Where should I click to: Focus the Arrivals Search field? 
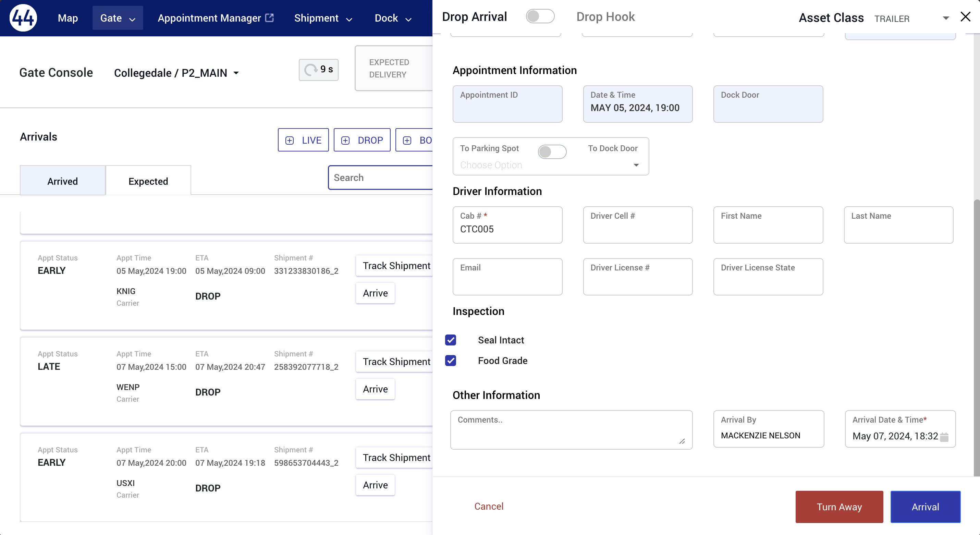380,177
